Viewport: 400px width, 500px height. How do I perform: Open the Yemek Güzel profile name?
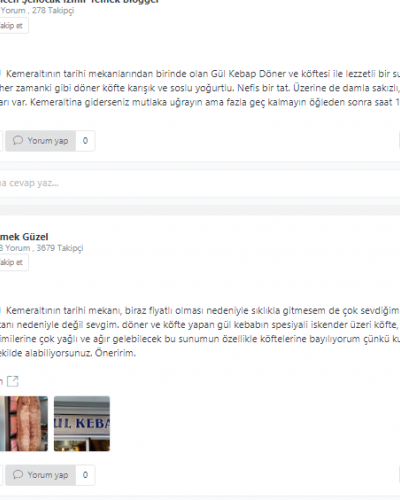[x=24, y=237]
